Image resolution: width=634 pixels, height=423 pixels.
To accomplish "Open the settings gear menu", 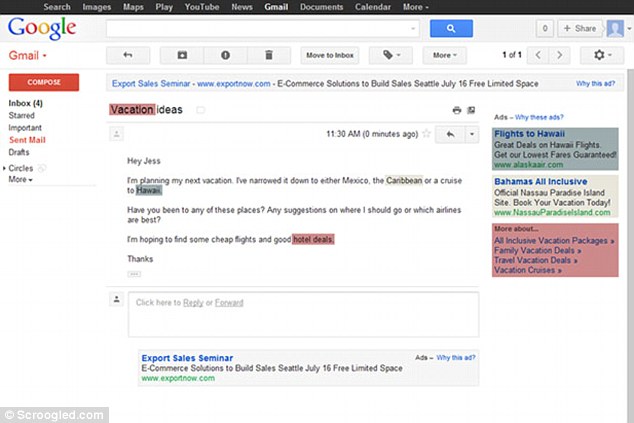I will (x=602, y=55).
